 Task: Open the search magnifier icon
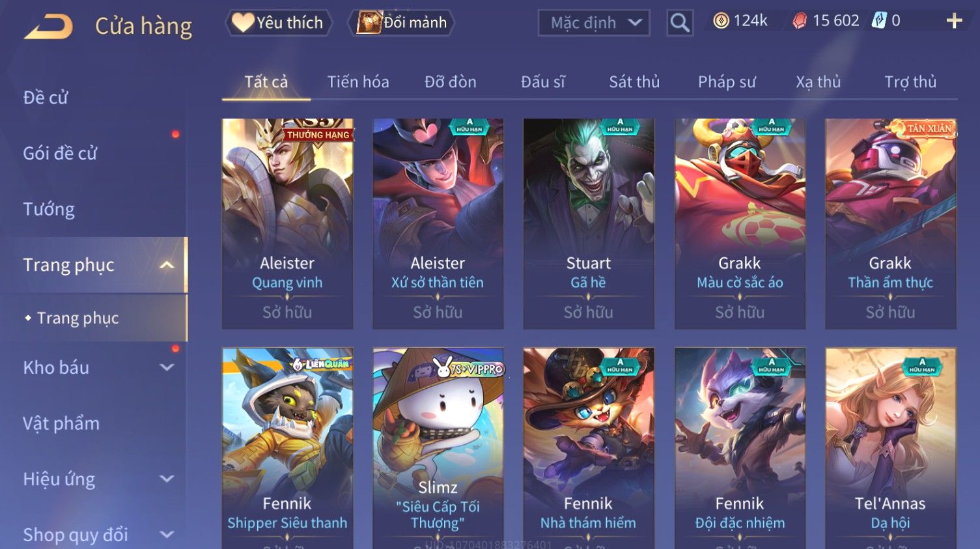click(680, 23)
